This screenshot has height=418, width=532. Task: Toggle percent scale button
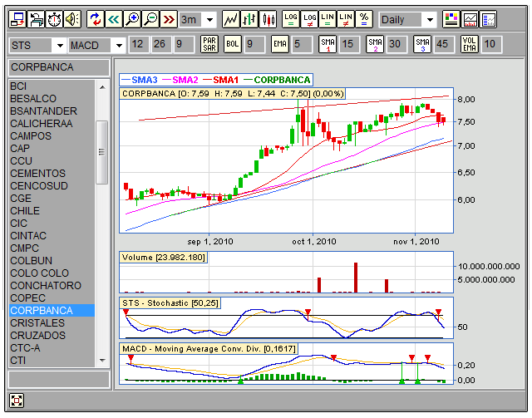click(x=364, y=19)
